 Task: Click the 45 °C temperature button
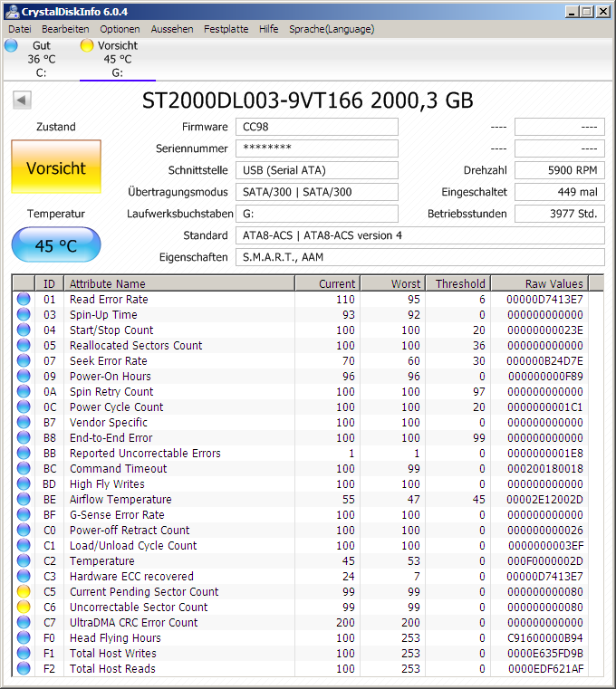(56, 244)
